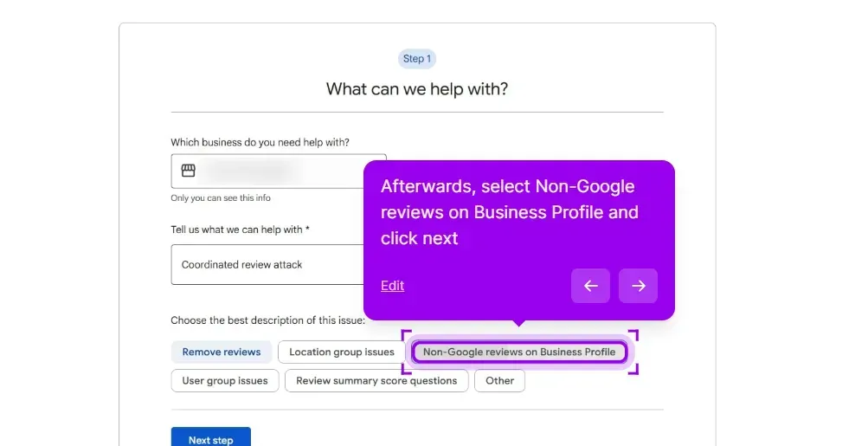Viewport: 868px width, 446px height.
Task: Click 'What can we help with?' heading
Action: [417, 89]
